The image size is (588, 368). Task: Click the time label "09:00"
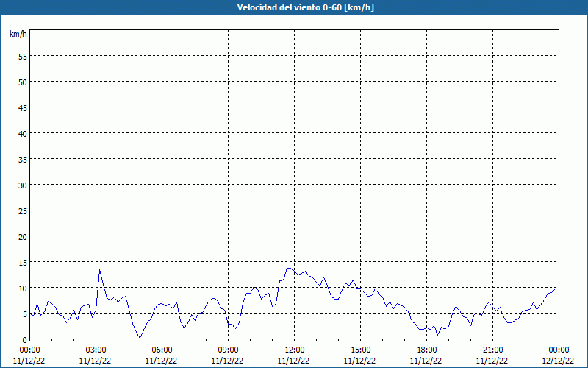click(228, 350)
